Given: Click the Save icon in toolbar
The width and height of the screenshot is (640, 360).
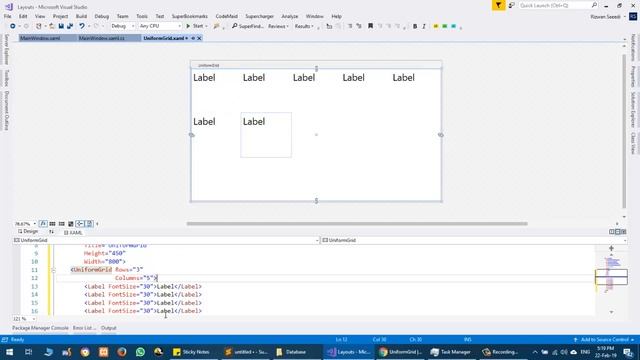Looking at the screenshot, I should [x=61, y=26].
